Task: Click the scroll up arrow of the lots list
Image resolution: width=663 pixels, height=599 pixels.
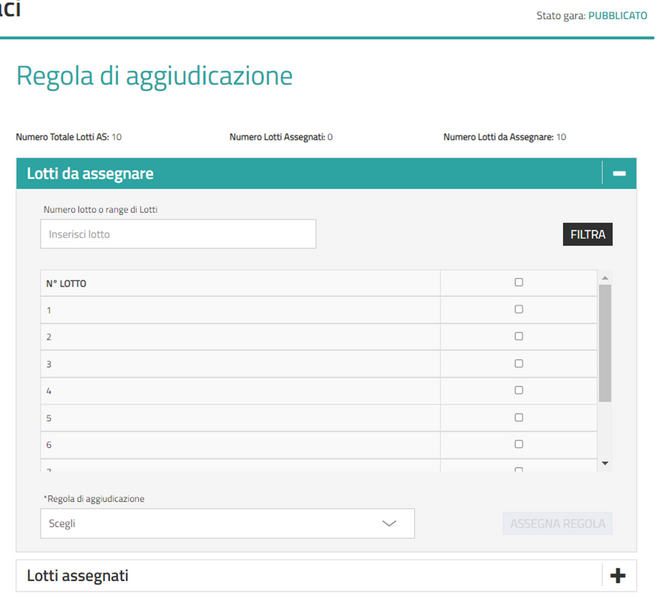Action: tap(604, 278)
